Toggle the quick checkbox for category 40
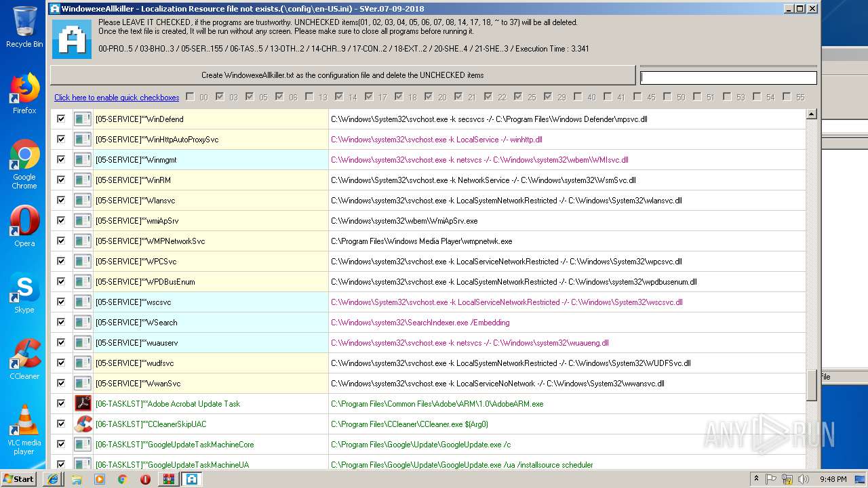The width and height of the screenshot is (868, 488). (578, 97)
